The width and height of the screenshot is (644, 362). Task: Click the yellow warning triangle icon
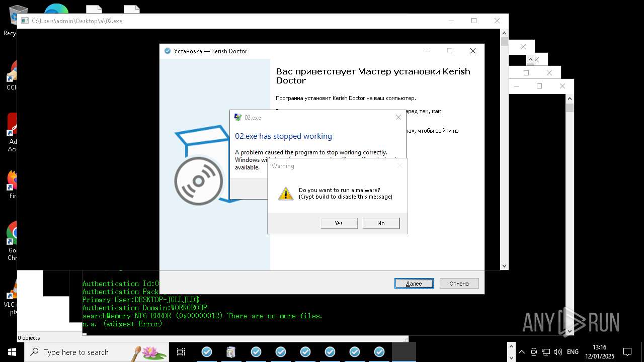286,194
